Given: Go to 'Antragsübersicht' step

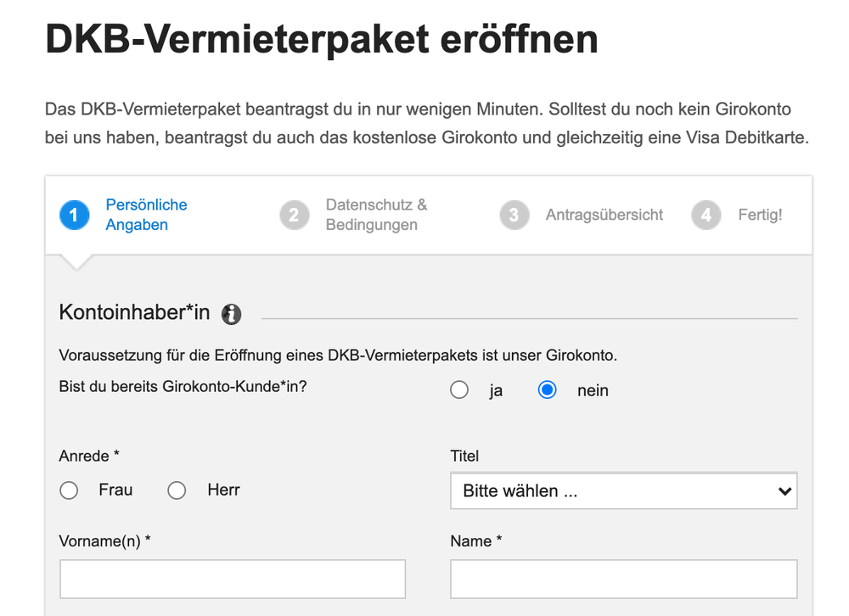Looking at the screenshot, I should [604, 215].
